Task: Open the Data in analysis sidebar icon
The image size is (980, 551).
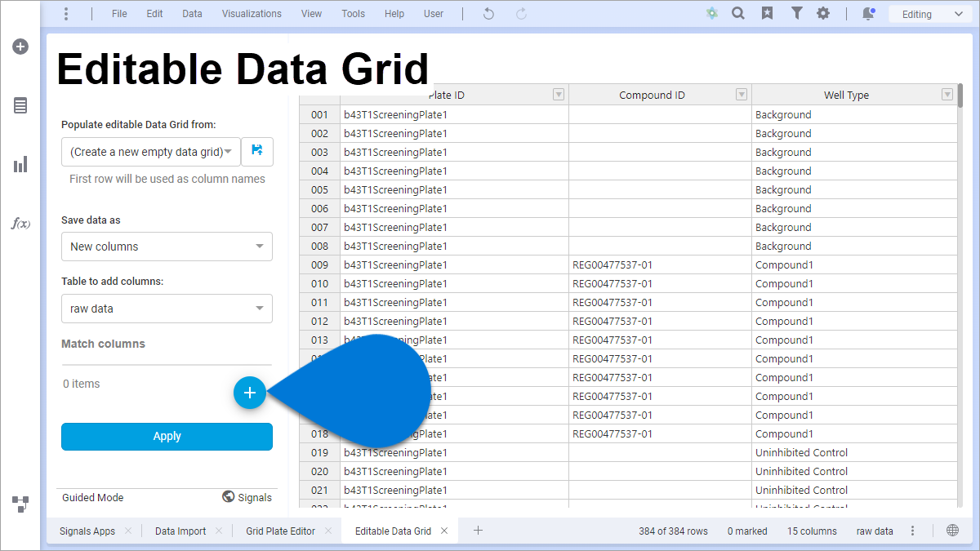Action: (20, 105)
